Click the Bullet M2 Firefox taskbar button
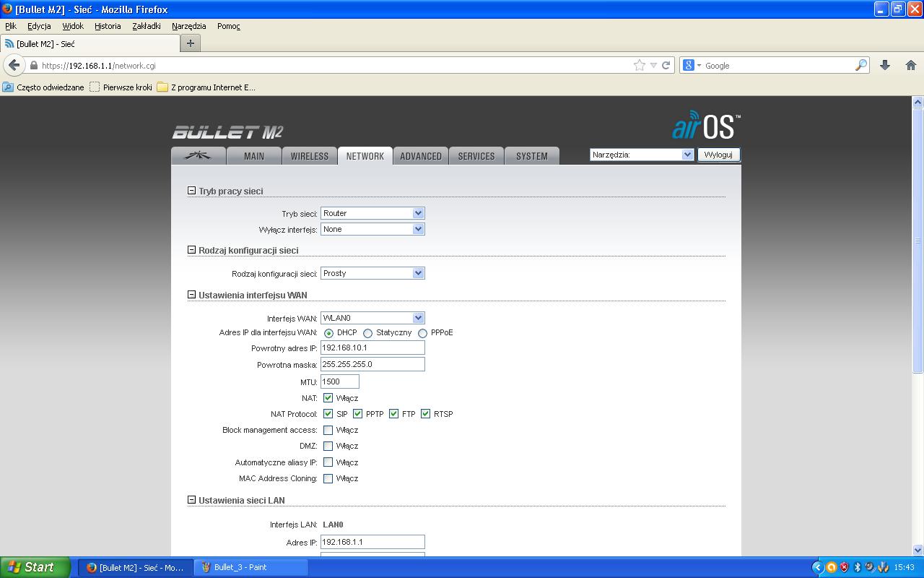The image size is (924, 578). click(x=135, y=567)
